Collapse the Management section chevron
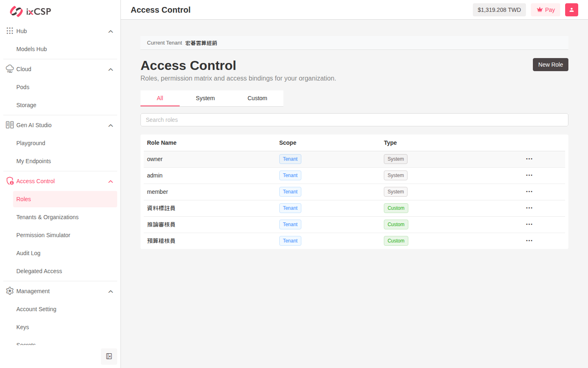 click(111, 292)
